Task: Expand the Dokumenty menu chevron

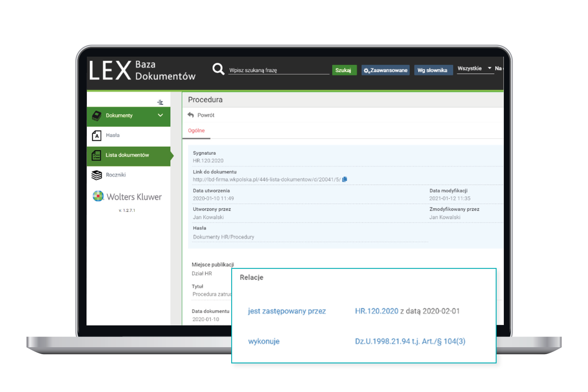Action: 160,115
